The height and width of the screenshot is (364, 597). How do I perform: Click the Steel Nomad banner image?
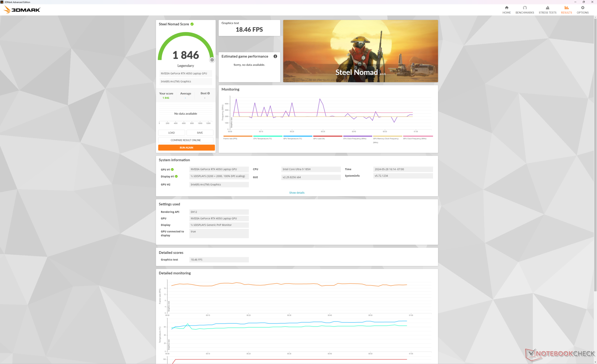pyautogui.click(x=360, y=51)
